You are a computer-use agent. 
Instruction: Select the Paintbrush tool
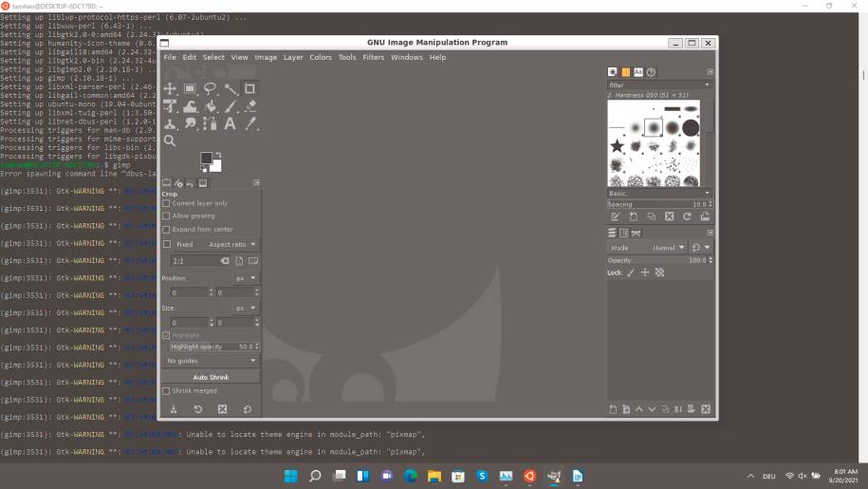click(231, 106)
